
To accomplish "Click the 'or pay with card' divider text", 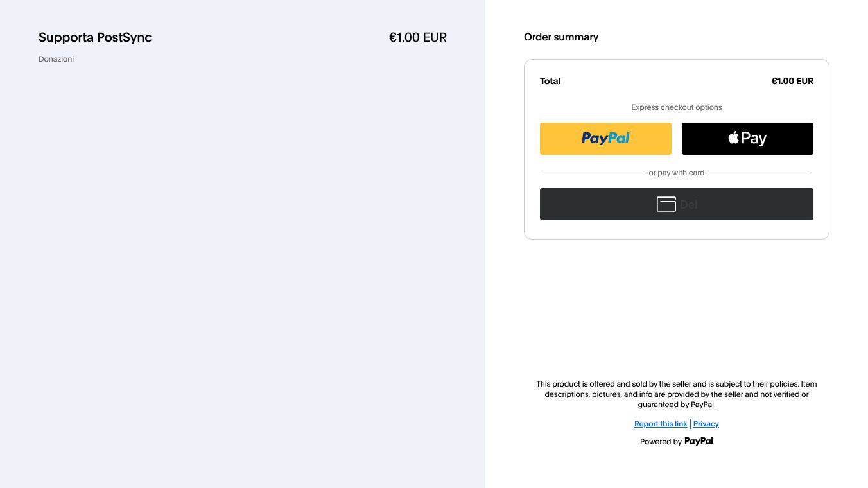I will pos(676,173).
